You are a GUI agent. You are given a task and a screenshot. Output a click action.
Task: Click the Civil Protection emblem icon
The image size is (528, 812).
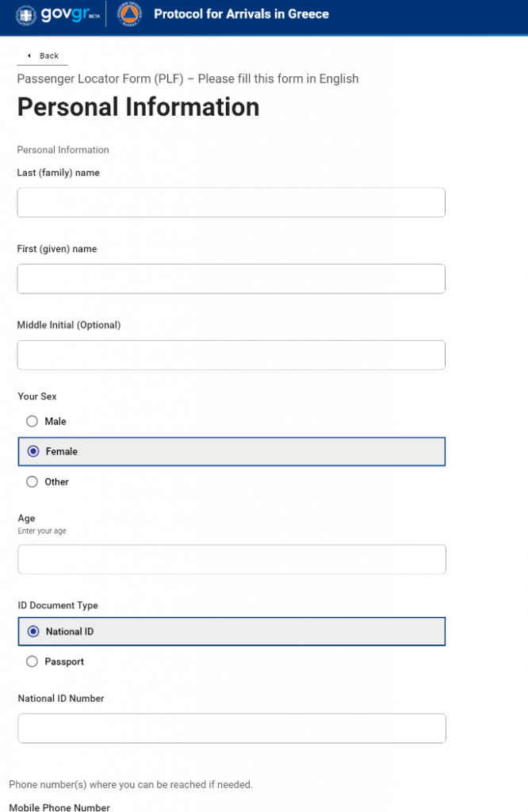130,14
